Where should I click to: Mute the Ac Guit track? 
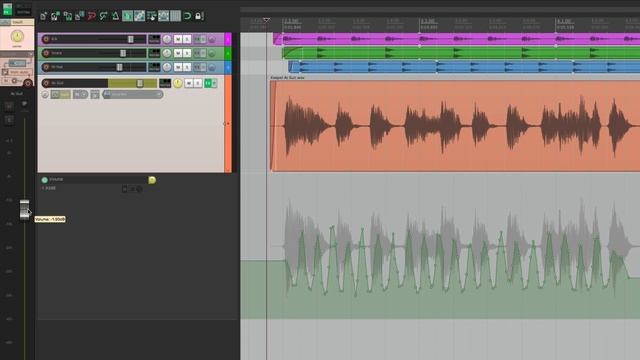coord(189,83)
